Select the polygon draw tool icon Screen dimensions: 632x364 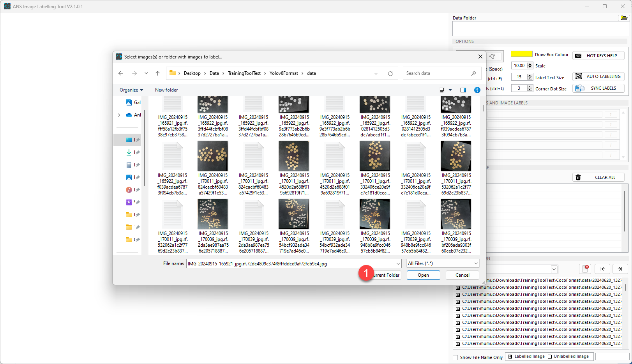click(493, 57)
